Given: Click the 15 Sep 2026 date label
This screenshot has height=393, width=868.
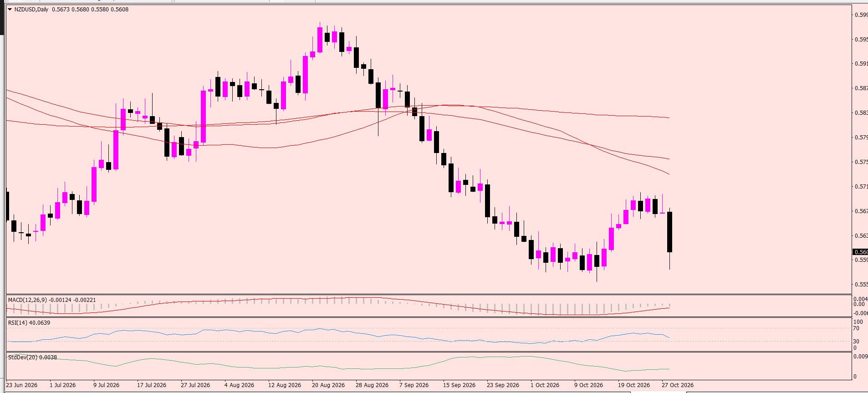Looking at the screenshot, I should (459, 385).
